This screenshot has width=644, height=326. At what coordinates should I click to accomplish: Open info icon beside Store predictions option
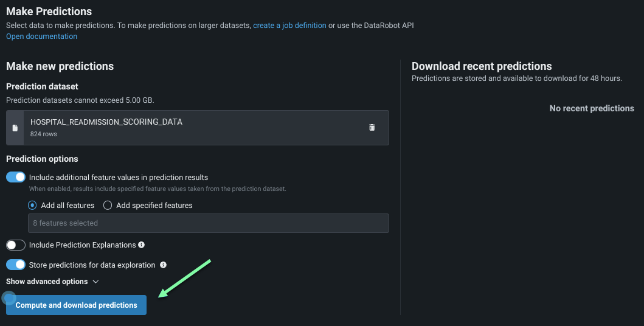(164, 265)
